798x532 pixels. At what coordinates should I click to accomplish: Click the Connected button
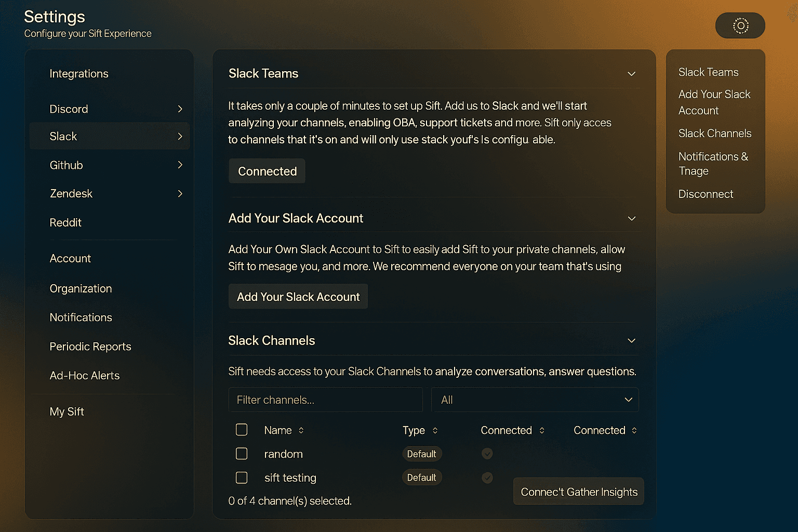(267, 171)
